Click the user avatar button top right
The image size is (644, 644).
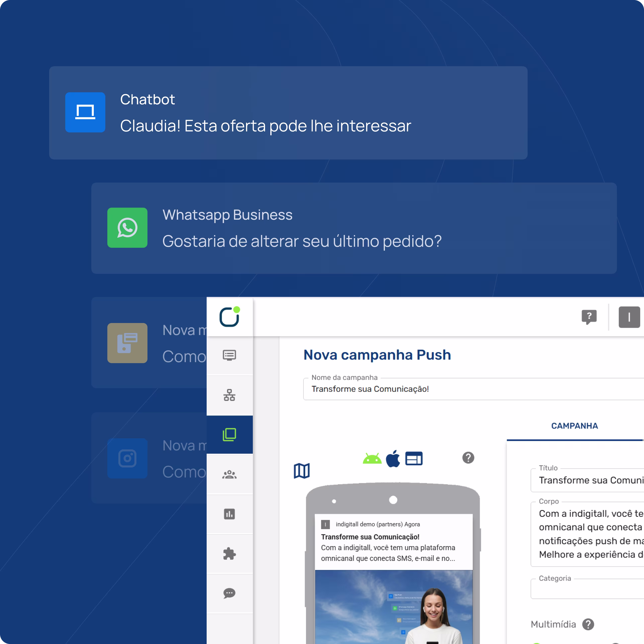click(x=629, y=317)
